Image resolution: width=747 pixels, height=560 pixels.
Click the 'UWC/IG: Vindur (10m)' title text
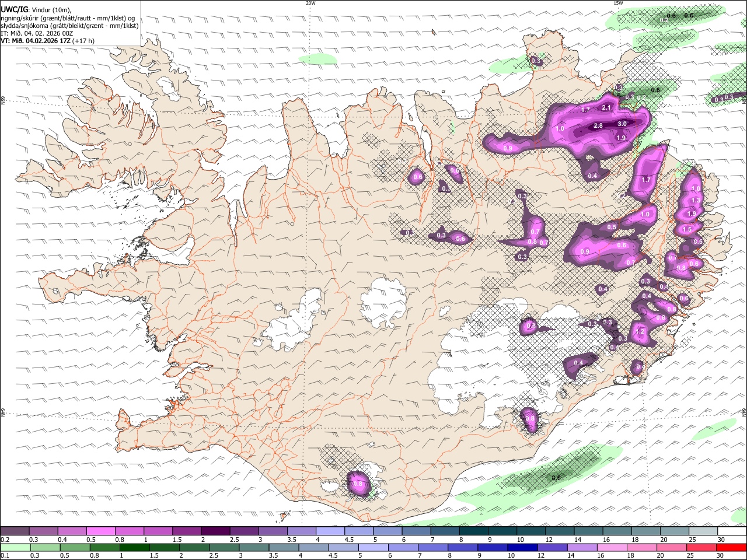coord(37,10)
